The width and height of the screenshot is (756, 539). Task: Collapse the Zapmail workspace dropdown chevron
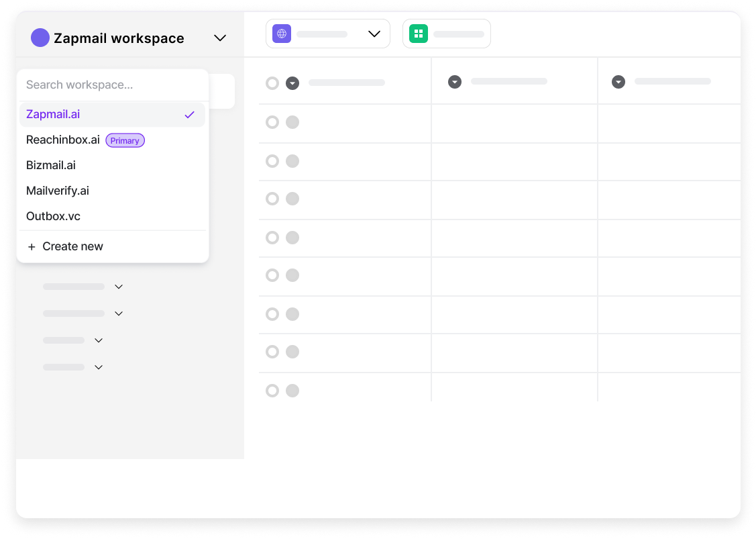tap(220, 38)
